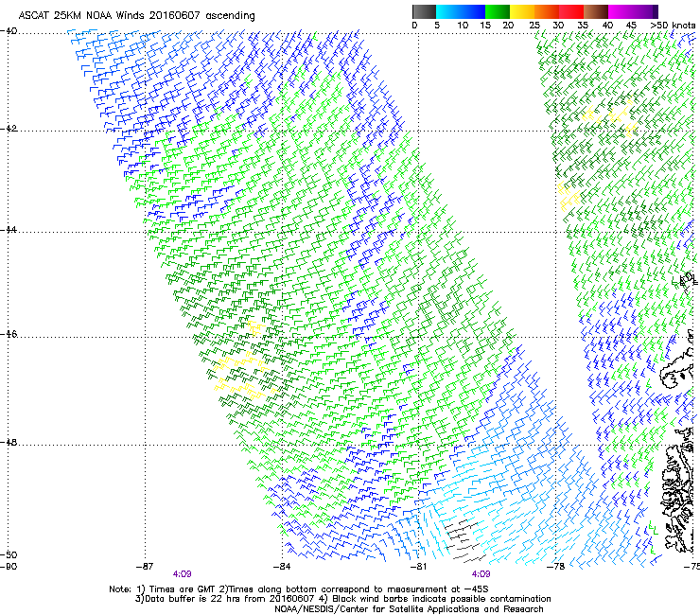
Task: Select the magenta 40-45 knots legend swatch
Action: (x=621, y=11)
